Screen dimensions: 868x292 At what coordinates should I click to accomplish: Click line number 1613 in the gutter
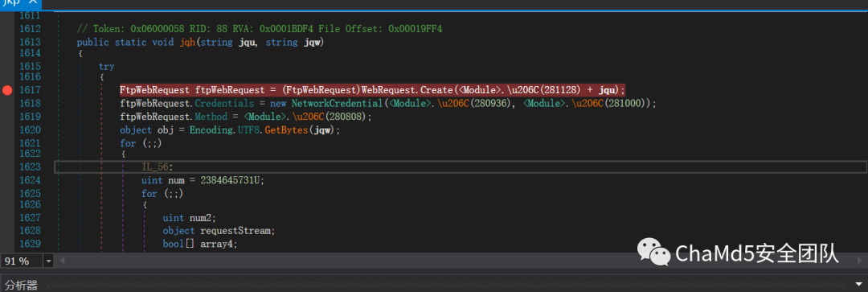pyautogui.click(x=30, y=42)
